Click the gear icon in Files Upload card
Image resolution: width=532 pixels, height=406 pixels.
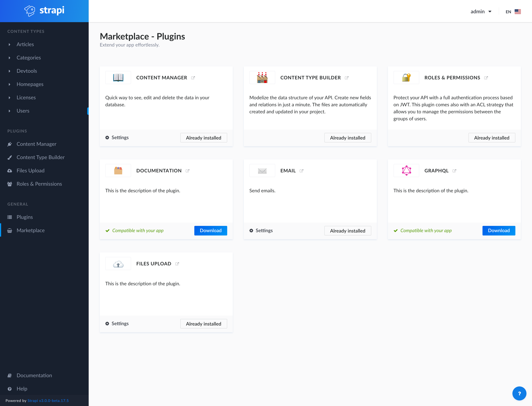coord(107,324)
